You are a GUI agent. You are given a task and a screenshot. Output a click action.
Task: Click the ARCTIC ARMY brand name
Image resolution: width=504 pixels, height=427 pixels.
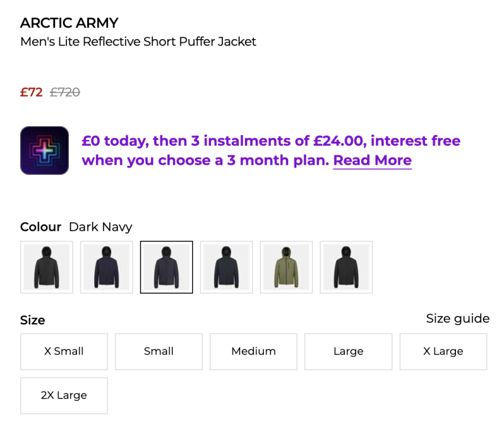69,23
